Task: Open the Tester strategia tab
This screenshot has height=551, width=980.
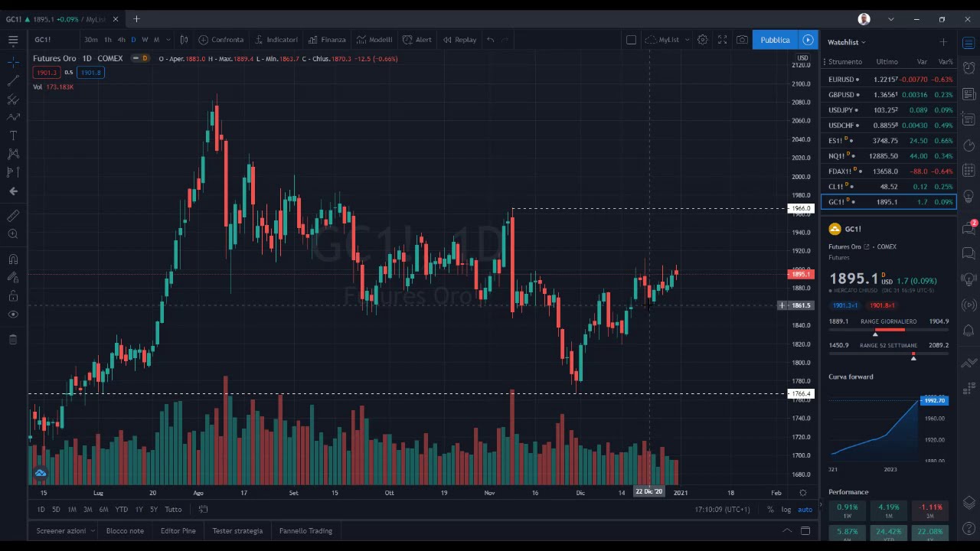Action: (237, 531)
